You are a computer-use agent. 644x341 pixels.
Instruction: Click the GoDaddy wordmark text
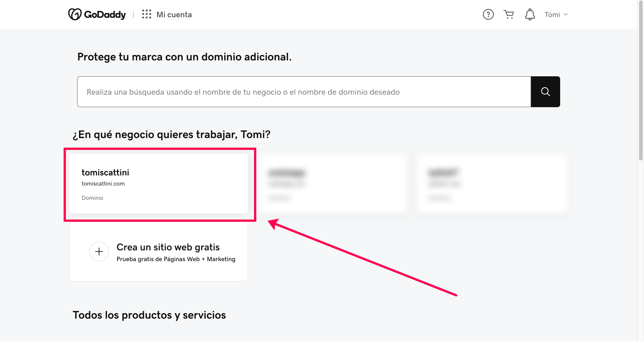(105, 15)
